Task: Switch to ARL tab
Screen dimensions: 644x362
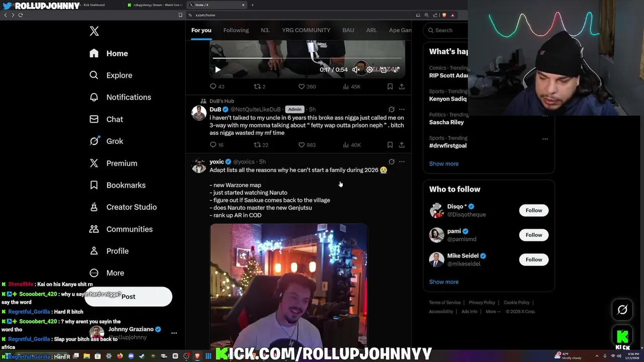Action: coord(371,30)
